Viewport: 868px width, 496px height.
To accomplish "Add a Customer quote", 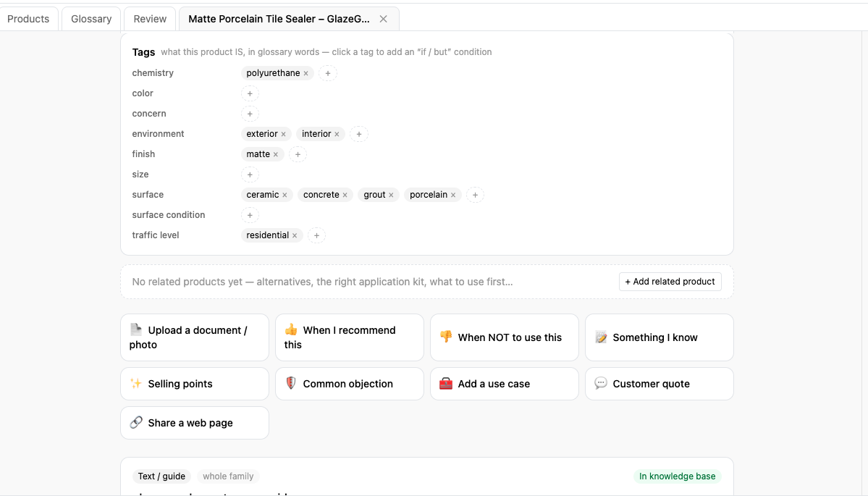I will pyautogui.click(x=660, y=384).
